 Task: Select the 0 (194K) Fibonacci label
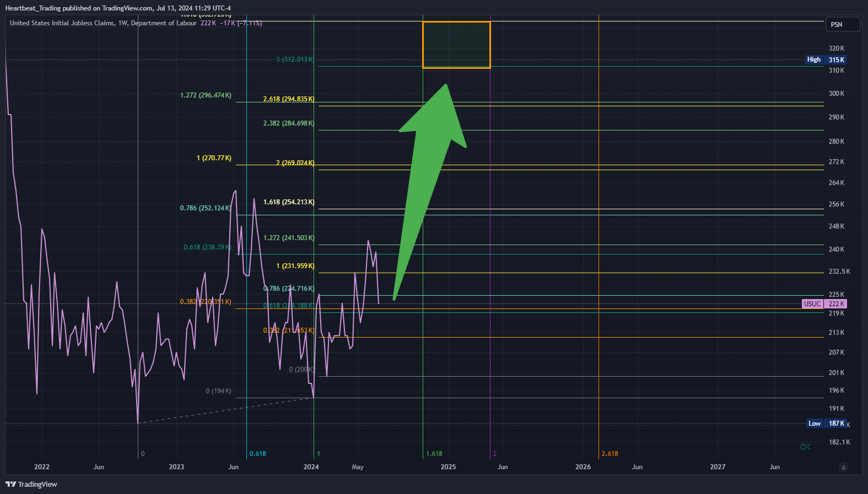[x=219, y=391]
